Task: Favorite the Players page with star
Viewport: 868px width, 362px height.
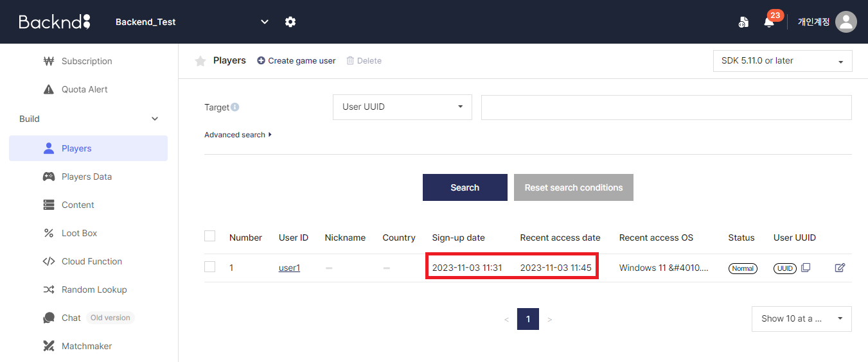Action: [200, 61]
